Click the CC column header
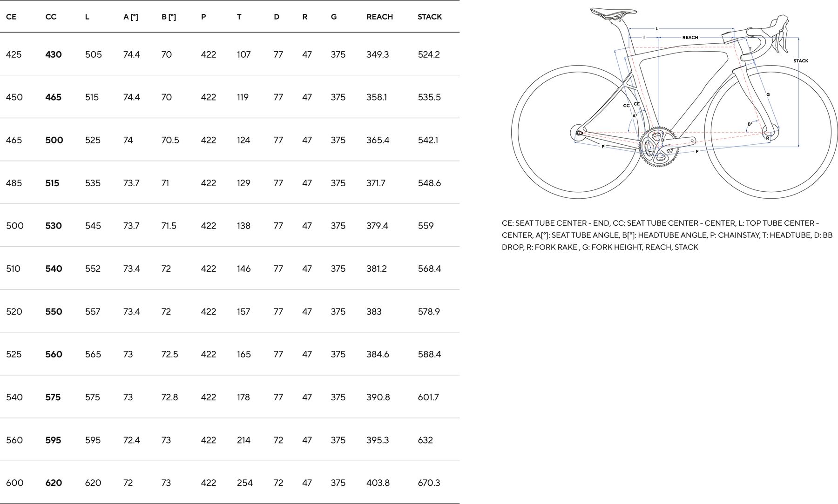 pyautogui.click(x=51, y=17)
